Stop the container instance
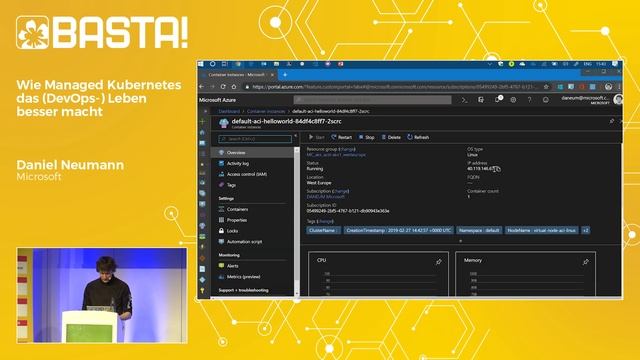The image size is (640, 360). pos(367,137)
